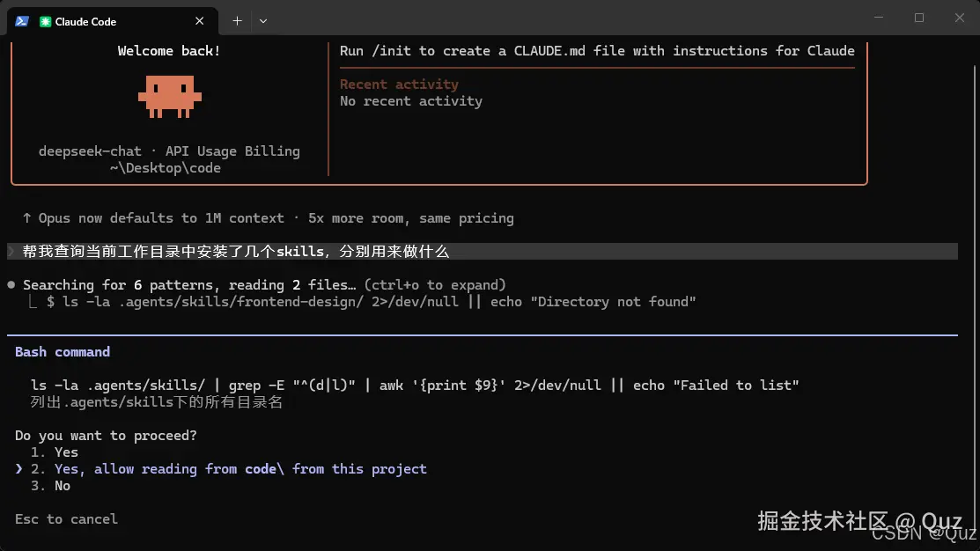The height and width of the screenshot is (551, 980).
Task: Click the green Claude Code tab icon
Action: coord(45,22)
